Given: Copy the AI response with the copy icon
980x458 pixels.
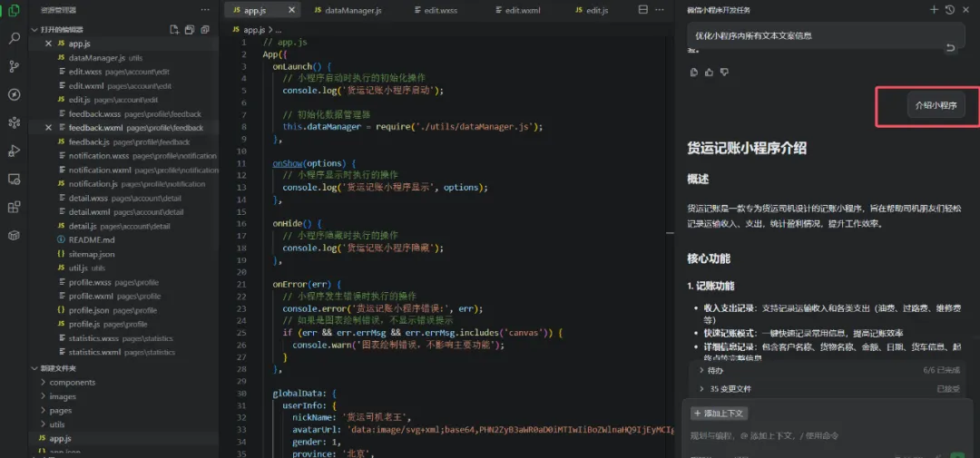Looking at the screenshot, I should click(694, 73).
